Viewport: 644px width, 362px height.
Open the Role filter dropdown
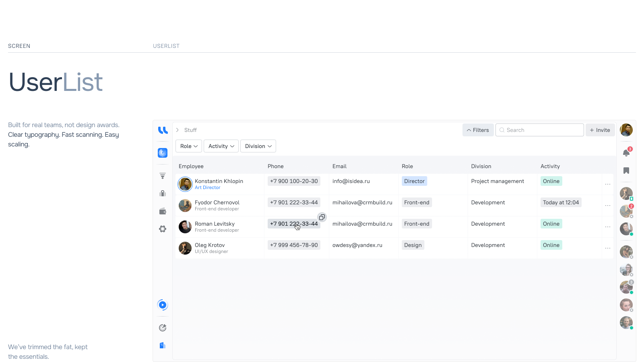[188, 146]
